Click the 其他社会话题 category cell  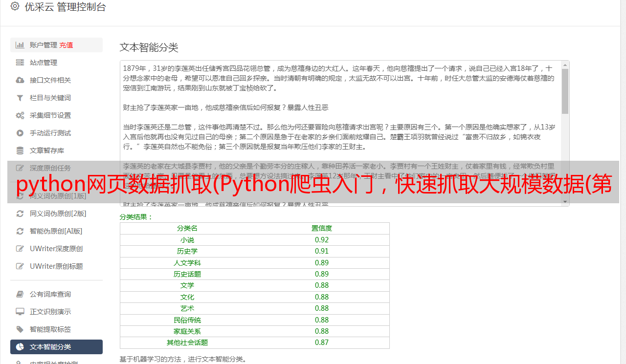[187, 343]
